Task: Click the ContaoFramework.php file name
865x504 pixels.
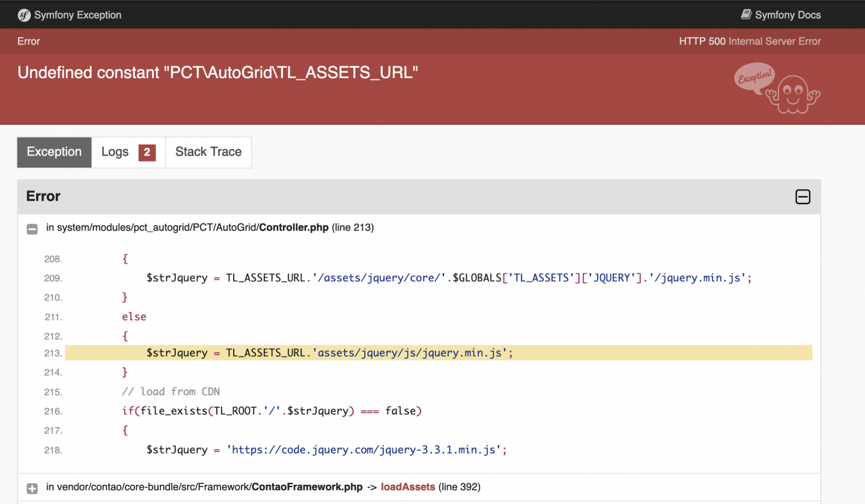Action: pos(307,487)
